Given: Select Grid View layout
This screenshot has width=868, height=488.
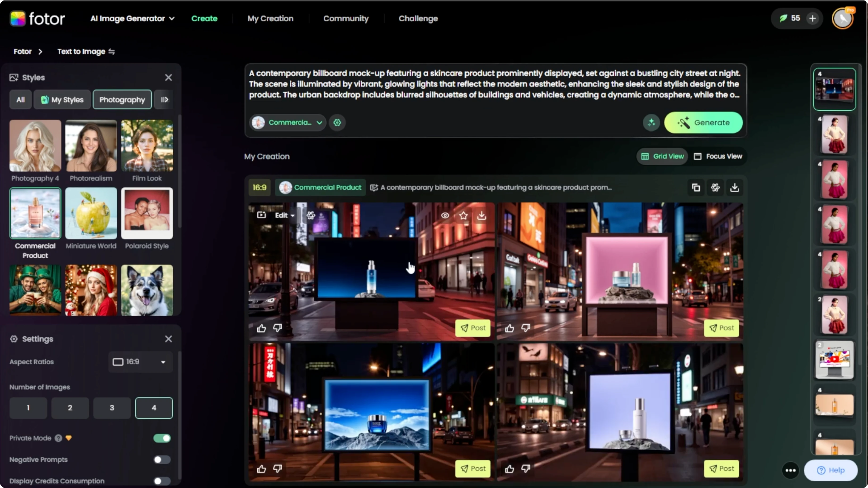Looking at the screenshot, I should 662,156.
